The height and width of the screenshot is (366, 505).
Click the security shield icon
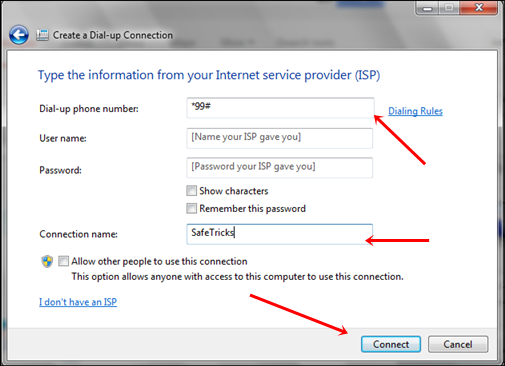47,261
